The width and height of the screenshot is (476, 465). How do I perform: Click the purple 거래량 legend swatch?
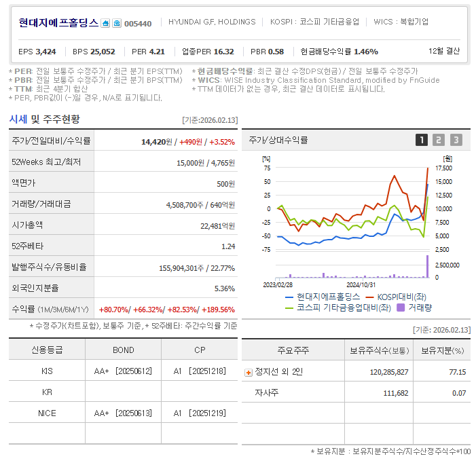pos(401,308)
